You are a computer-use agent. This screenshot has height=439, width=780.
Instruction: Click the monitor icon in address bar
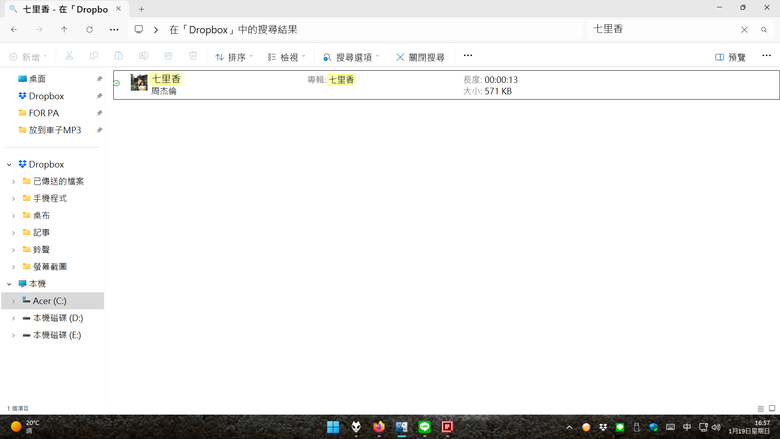point(139,29)
